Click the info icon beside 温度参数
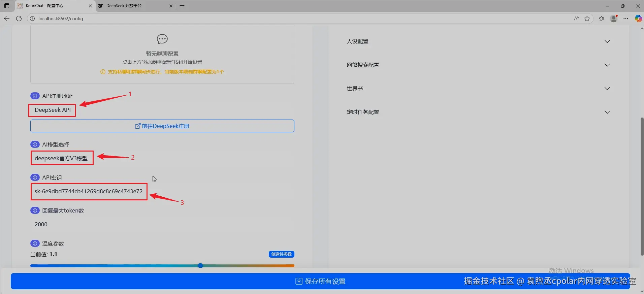This screenshot has height=294, width=644. coord(35,243)
